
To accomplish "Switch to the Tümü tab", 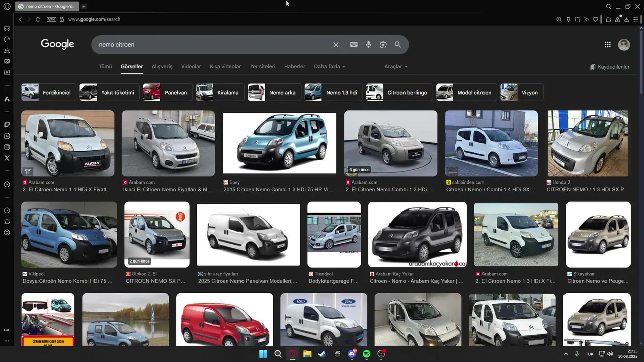I will pos(105,67).
